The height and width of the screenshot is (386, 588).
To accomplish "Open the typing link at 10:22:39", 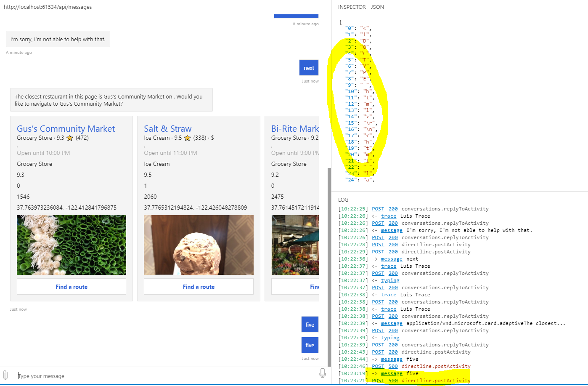I will click(x=390, y=338).
